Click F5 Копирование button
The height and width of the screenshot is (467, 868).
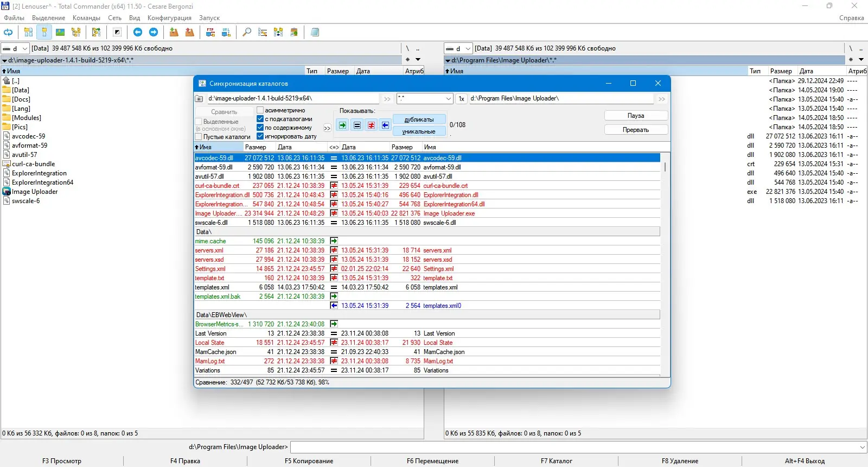coord(309,461)
